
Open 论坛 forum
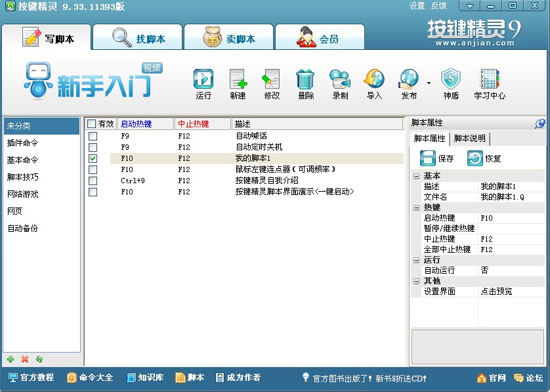coord(528,378)
